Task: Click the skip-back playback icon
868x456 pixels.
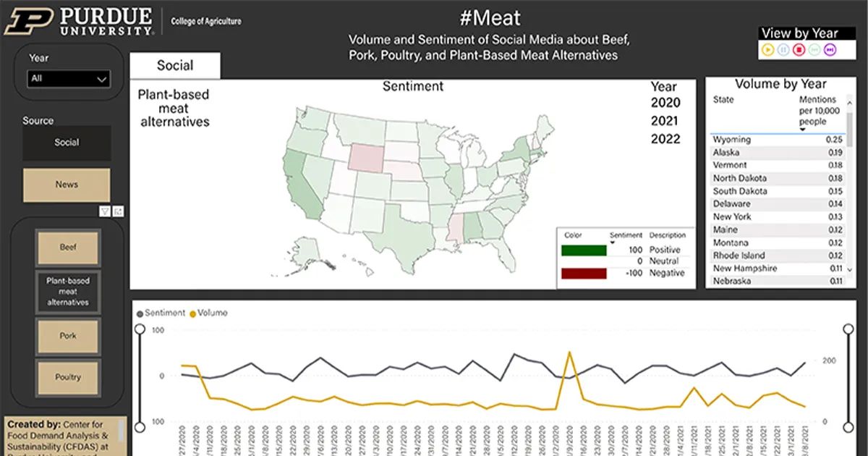Action: point(815,49)
